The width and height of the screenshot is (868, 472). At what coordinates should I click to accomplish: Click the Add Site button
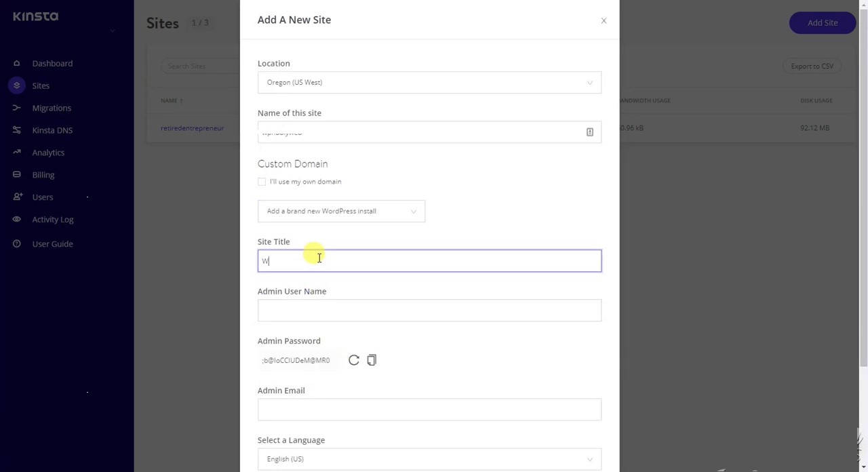coord(822,22)
